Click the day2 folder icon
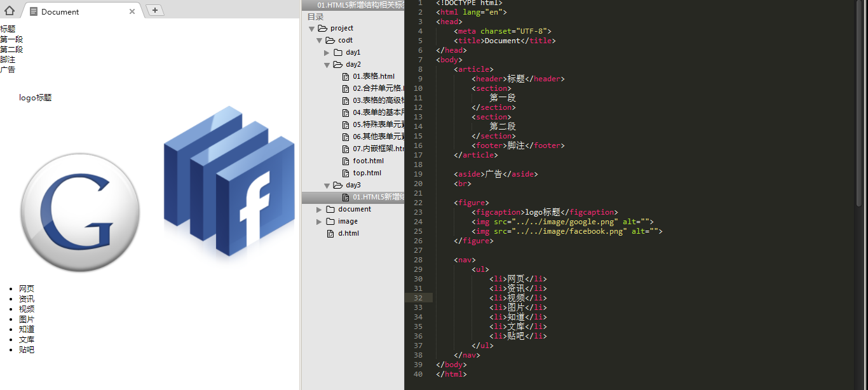The width and height of the screenshot is (868, 390). (338, 64)
